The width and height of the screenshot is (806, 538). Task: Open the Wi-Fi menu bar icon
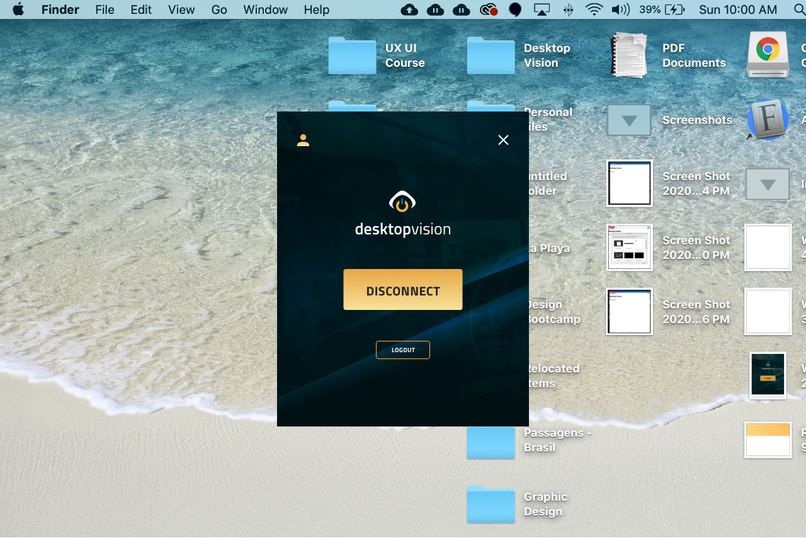(x=594, y=10)
